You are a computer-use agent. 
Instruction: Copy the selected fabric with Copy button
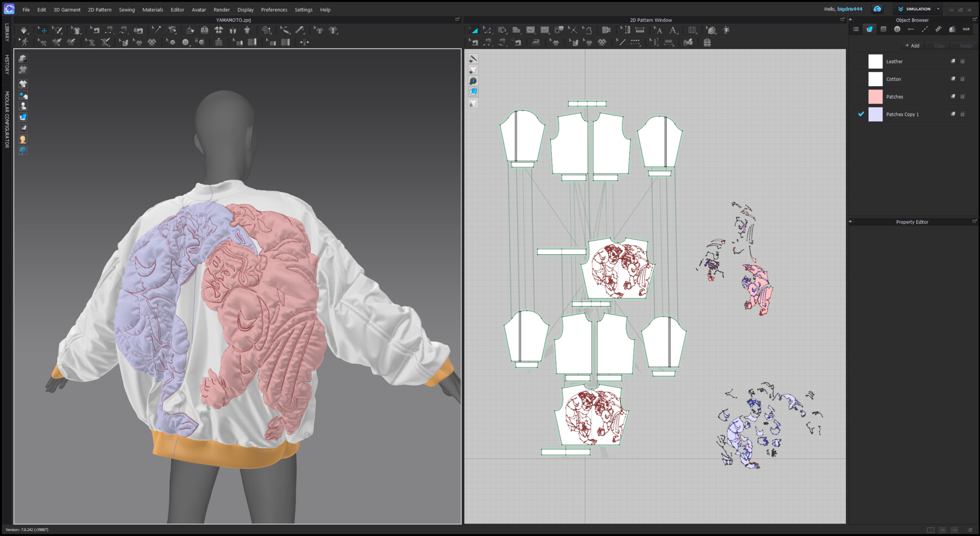939,45
